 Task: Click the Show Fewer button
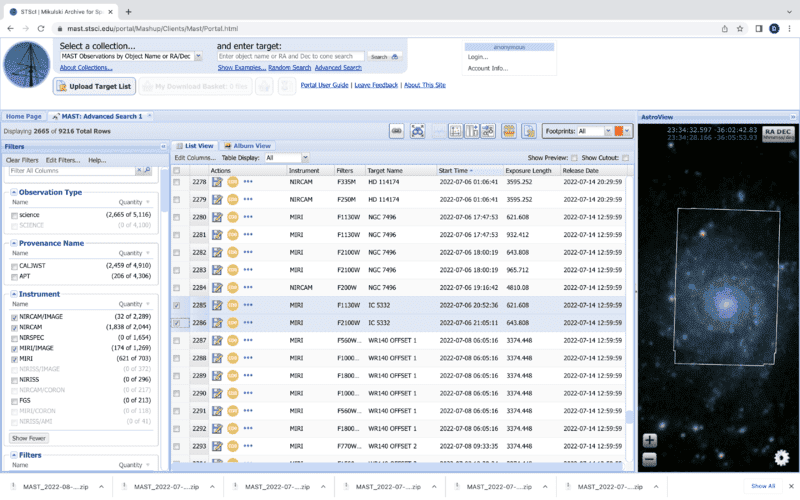(x=29, y=438)
